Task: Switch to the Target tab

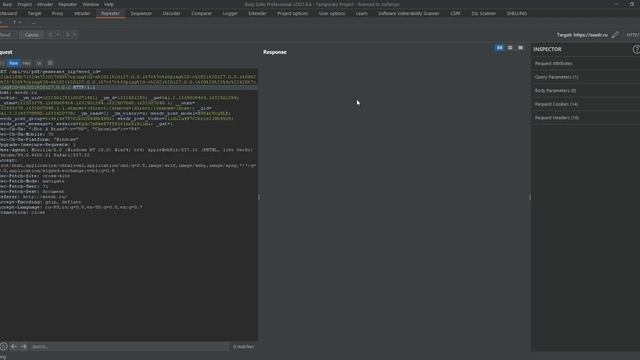Action: pos(34,13)
